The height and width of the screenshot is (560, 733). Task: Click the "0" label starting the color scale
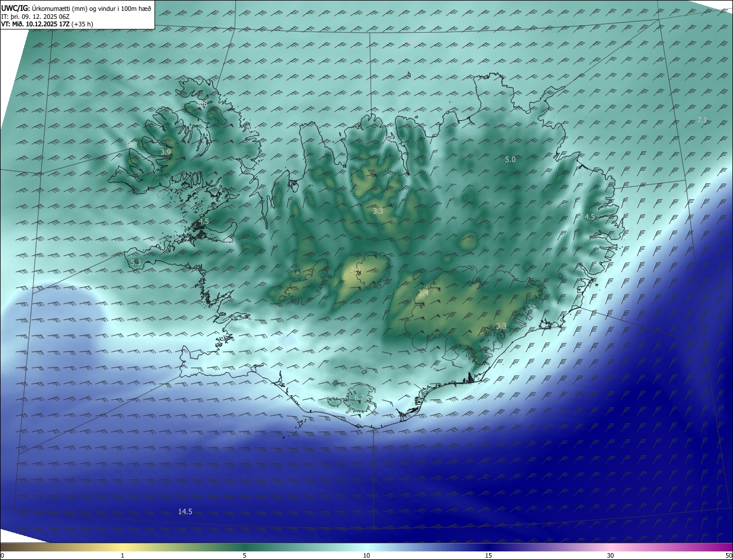click(2, 555)
